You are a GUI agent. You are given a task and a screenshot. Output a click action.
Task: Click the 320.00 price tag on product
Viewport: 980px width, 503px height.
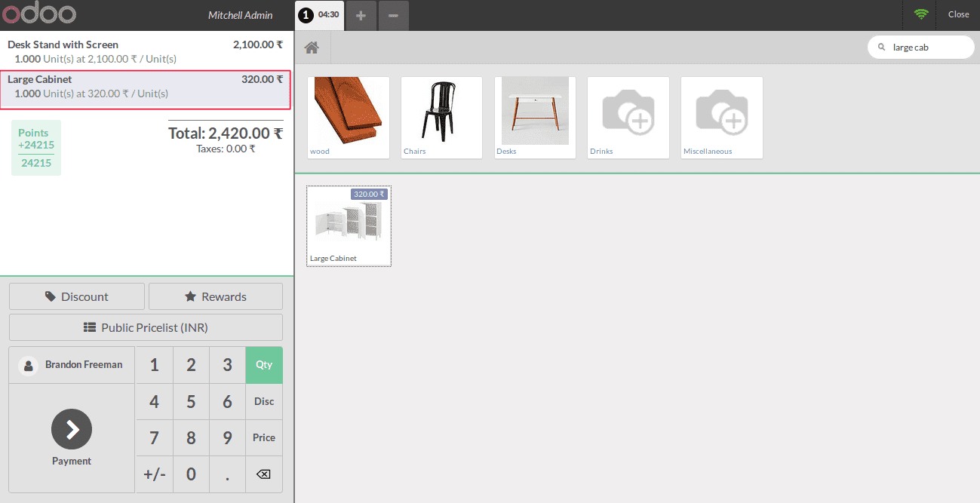(370, 194)
